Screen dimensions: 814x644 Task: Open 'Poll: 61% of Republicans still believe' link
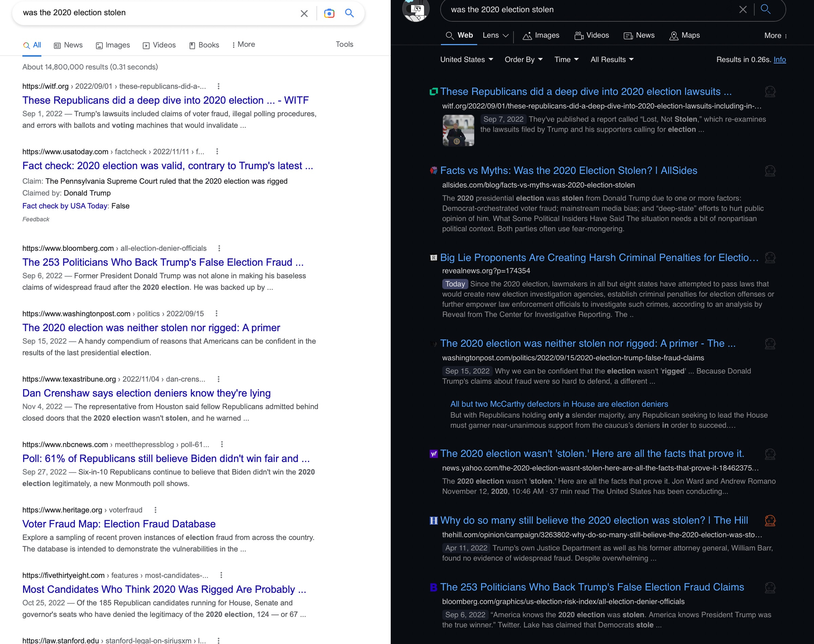166,459
